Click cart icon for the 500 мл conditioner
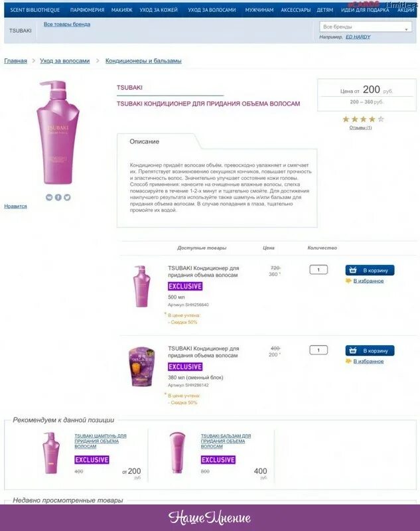 tap(353, 270)
